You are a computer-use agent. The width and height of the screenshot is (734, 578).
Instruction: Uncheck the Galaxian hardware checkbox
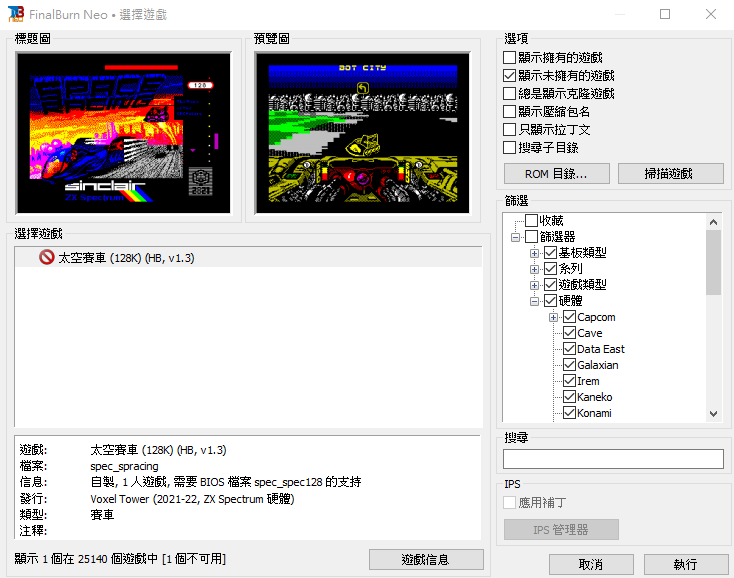[x=569, y=365]
